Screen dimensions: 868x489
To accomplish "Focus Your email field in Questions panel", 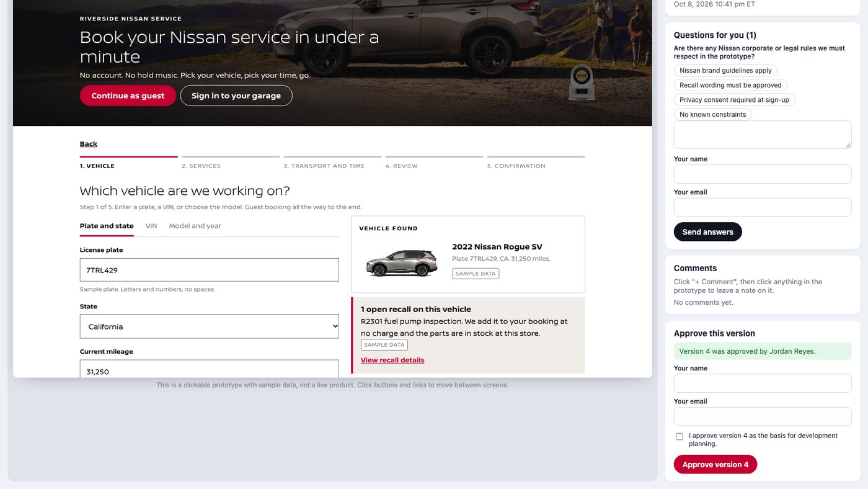I will click(x=763, y=207).
